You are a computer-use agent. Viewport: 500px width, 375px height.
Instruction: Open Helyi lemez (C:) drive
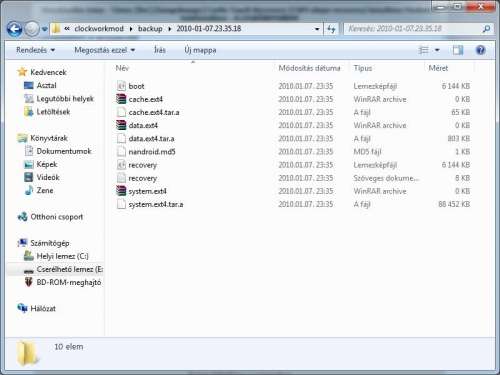(62, 256)
